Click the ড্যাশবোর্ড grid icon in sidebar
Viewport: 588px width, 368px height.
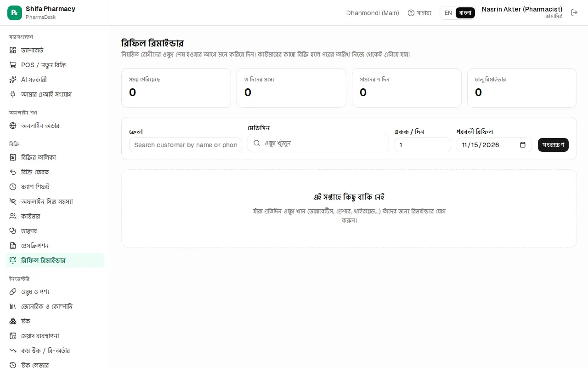(13, 50)
